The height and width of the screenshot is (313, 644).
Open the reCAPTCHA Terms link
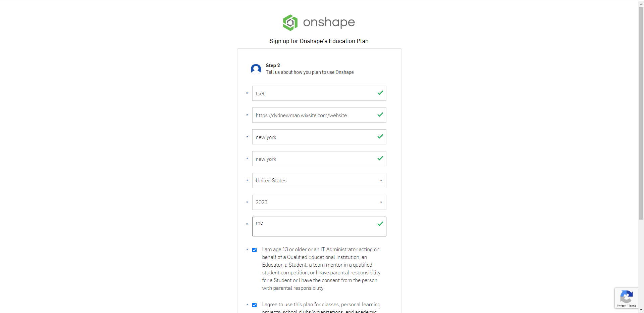(x=632, y=306)
